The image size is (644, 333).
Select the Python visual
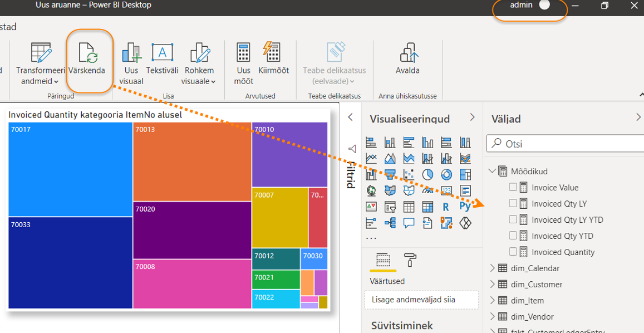click(465, 207)
